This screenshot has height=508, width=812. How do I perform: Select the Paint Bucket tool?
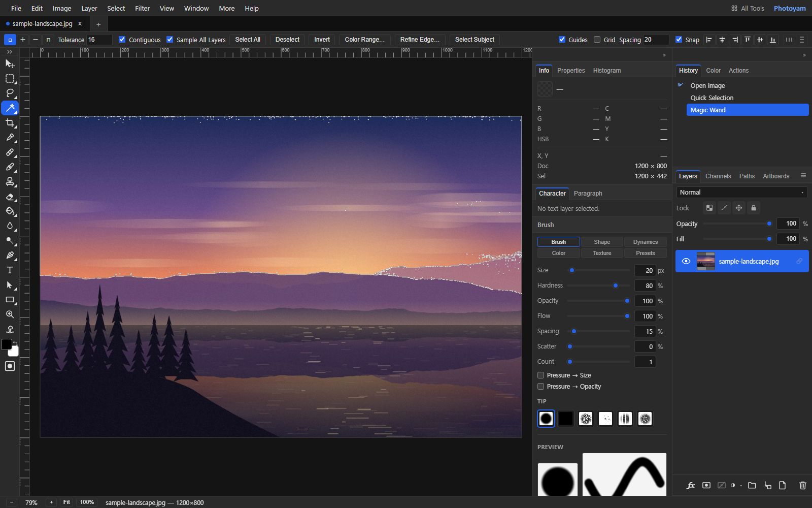click(10, 211)
